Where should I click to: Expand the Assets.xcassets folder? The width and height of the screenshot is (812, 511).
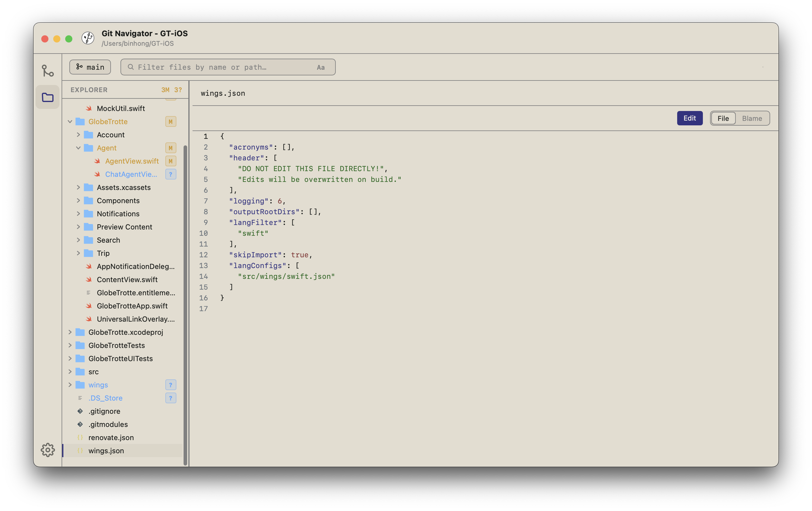coord(78,187)
